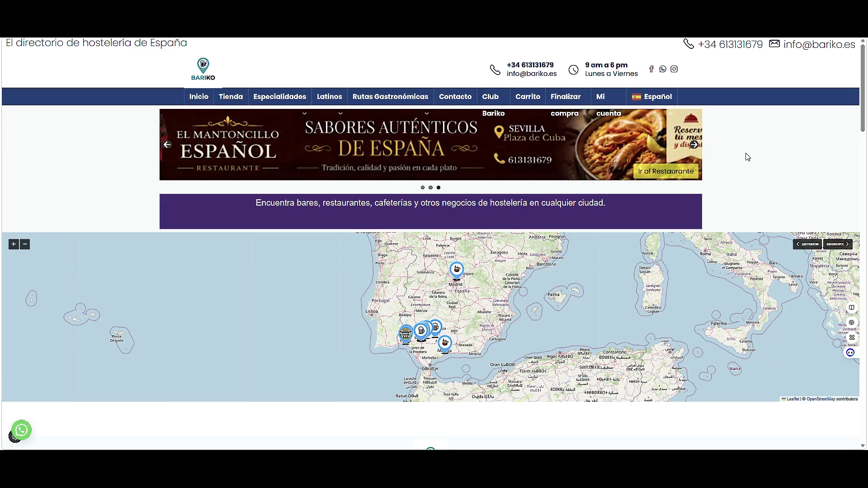Expand the Especialidades submenu chevron
The image size is (868, 488).
305,113
